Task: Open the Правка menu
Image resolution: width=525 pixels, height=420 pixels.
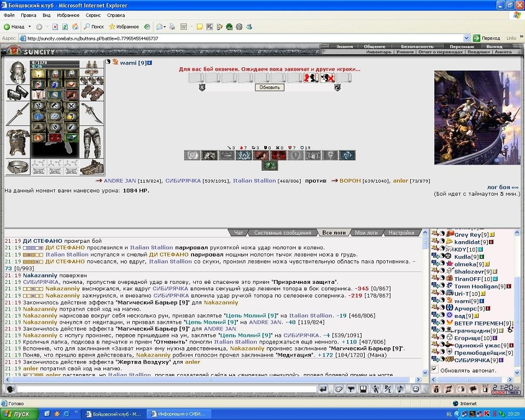Action: (x=28, y=15)
